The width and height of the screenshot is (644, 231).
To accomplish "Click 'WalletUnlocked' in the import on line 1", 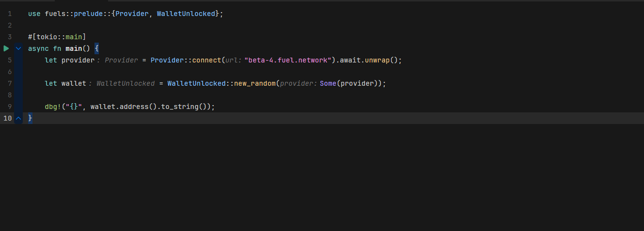I will point(186,14).
